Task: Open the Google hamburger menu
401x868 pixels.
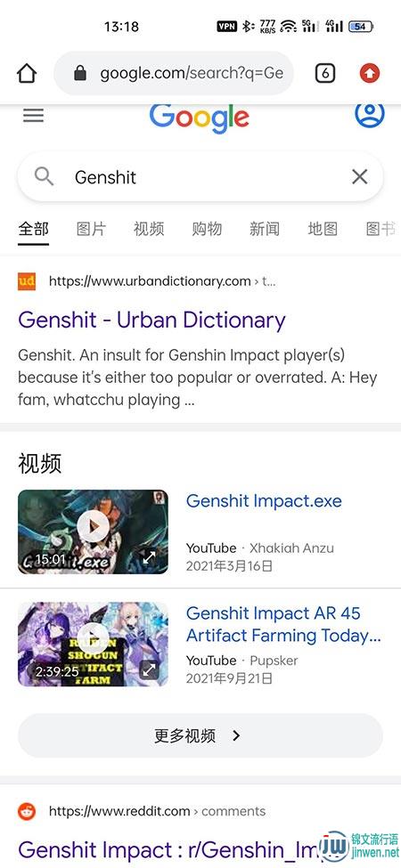Action: (x=33, y=116)
